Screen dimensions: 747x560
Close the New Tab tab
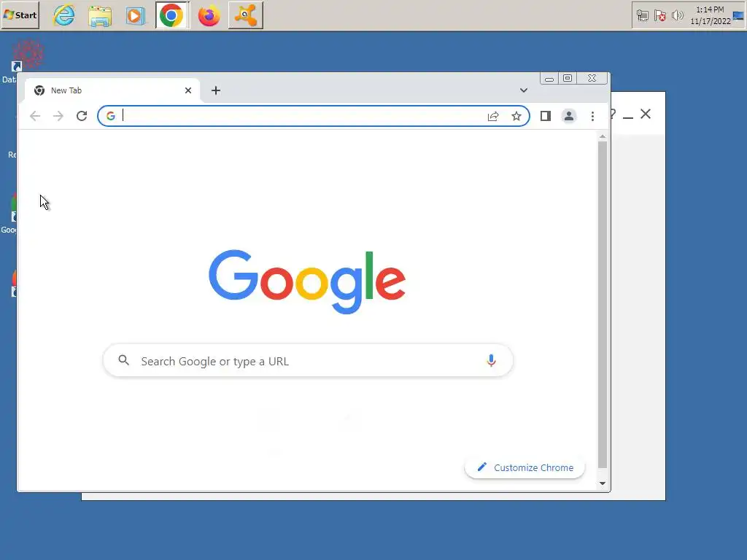click(x=188, y=90)
